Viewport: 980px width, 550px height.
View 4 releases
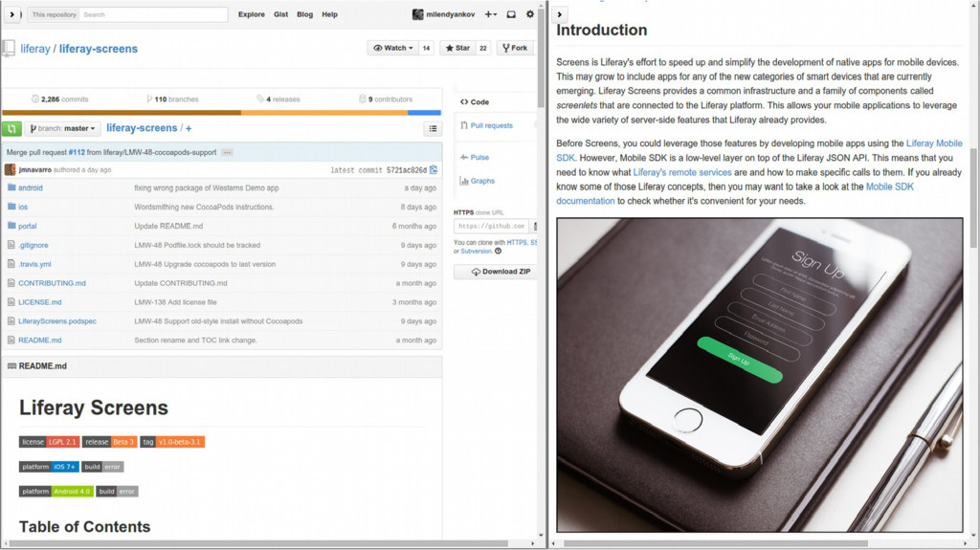278,99
